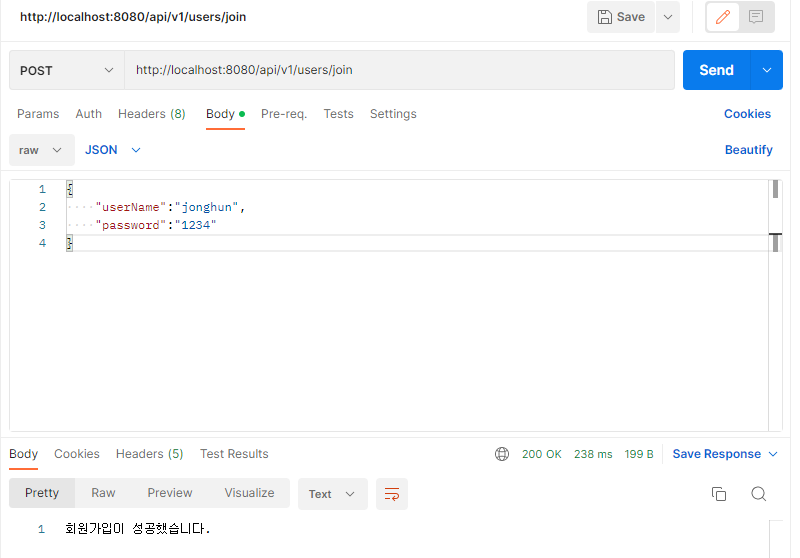The height and width of the screenshot is (558, 800).
Task: Click the response text 회원가입이 성공했습니다
Action: [138, 528]
